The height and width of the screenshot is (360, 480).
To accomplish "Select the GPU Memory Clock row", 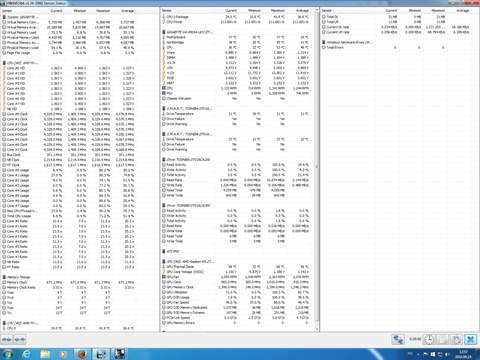I will 235,287.
